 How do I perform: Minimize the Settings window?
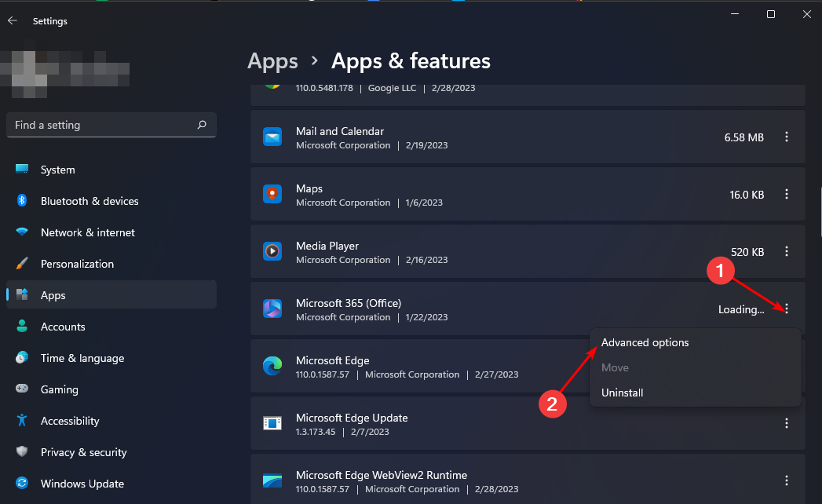[x=734, y=14]
